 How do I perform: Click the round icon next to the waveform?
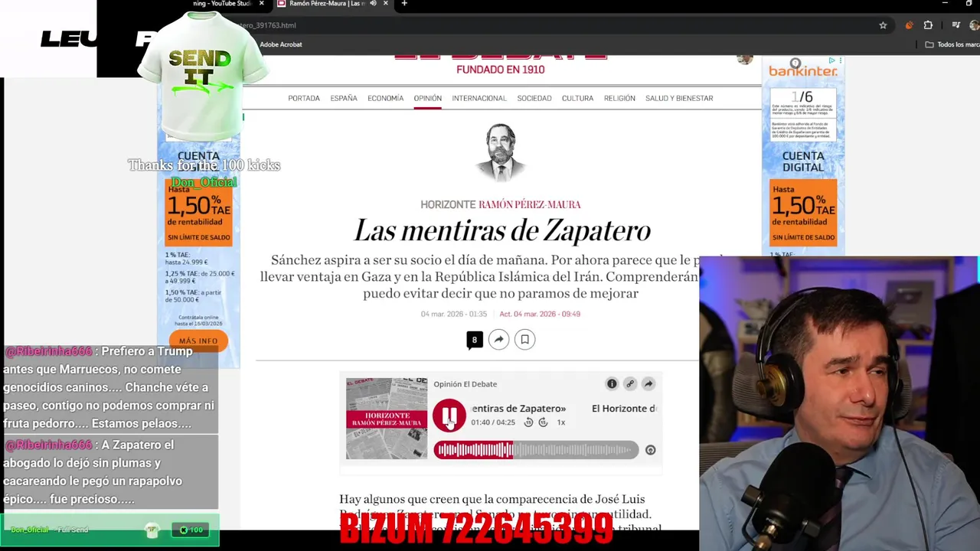(650, 450)
